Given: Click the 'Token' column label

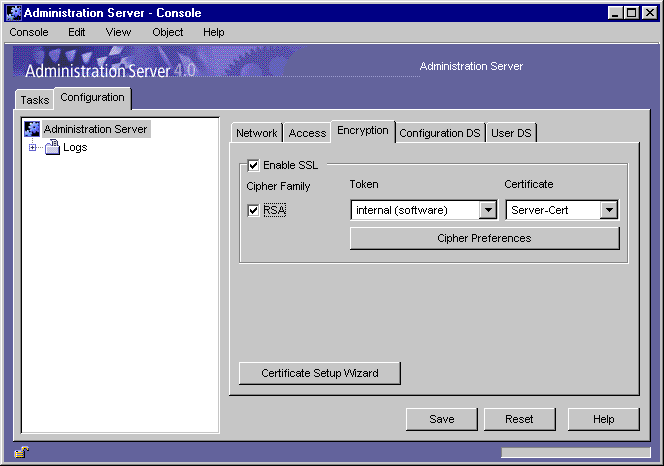Looking at the screenshot, I should [364, 184].
